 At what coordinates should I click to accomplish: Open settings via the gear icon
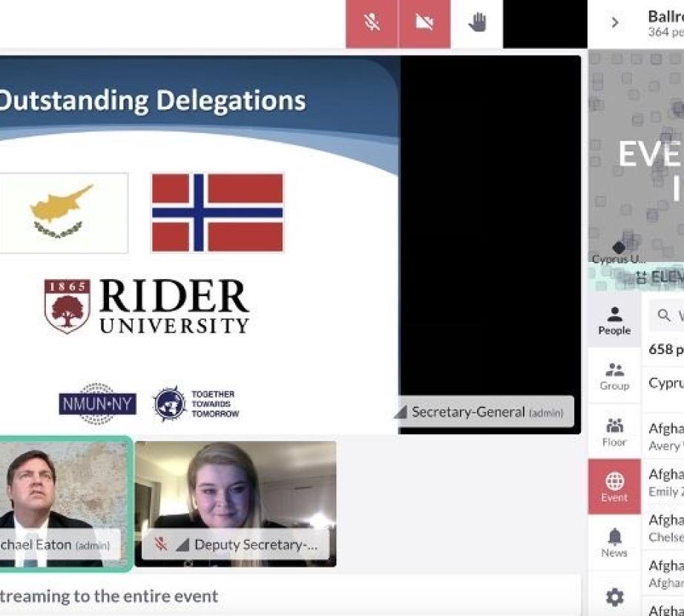(x=614, y=597)
